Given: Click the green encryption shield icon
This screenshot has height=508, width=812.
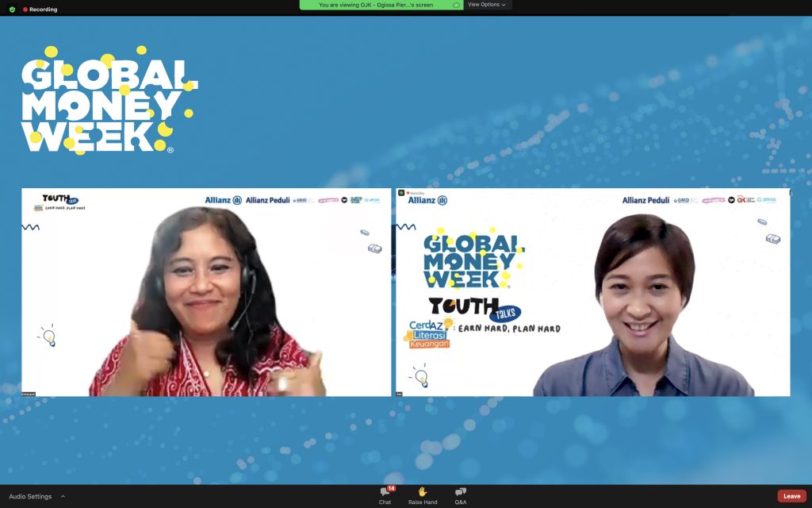Looking at the screenshot, I should (x=13, y=10).
